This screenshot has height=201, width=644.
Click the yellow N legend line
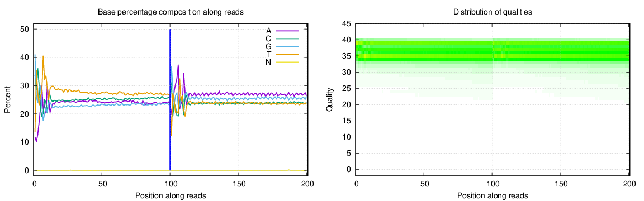point(287,62)
